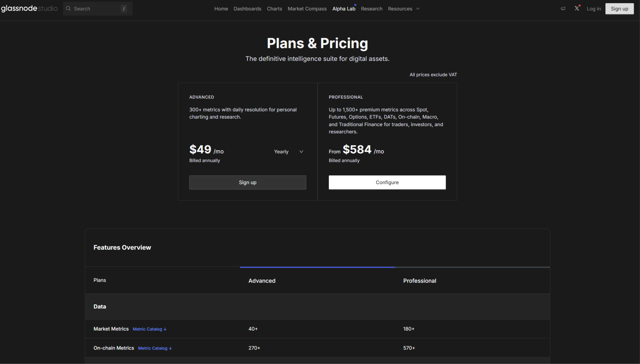Screen dimensions: 640x364
Task: Open the Yearly billing period dropdown
Action: [x=288, y=152]
